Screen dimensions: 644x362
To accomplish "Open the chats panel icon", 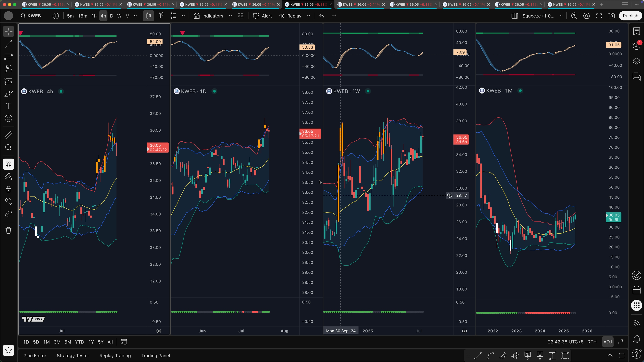I will click(x=636, y=76).
